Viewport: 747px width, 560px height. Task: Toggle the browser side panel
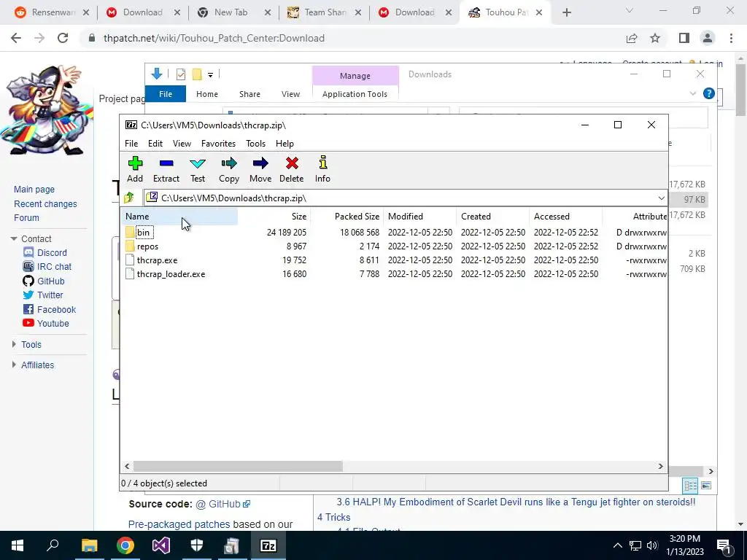click(684, 38)
